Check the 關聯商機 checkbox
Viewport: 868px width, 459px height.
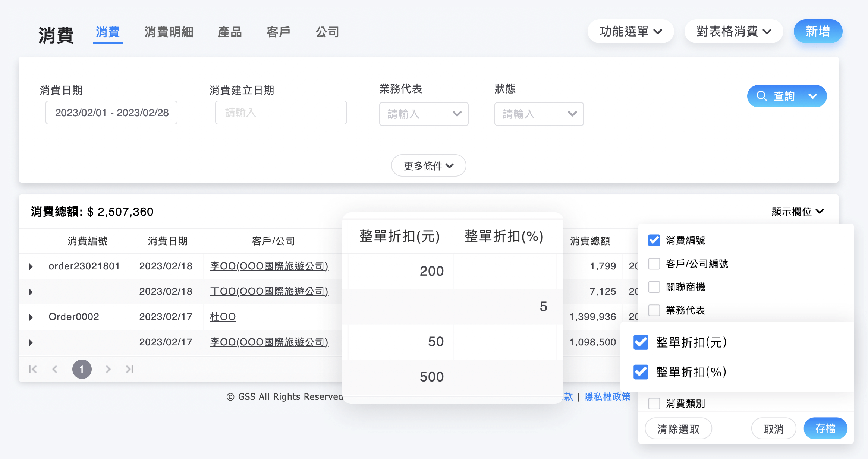pos(654,287)
